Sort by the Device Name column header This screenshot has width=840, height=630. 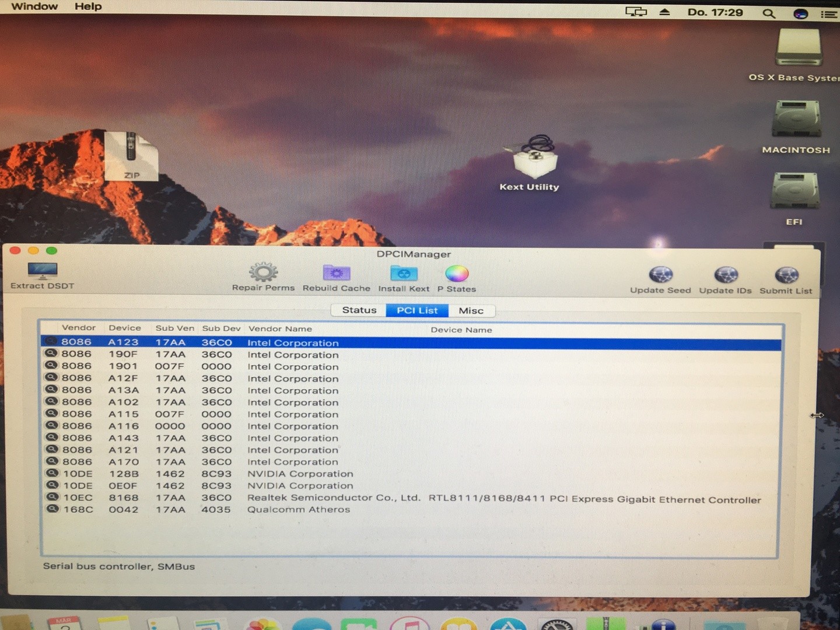[x=461, y=330]
